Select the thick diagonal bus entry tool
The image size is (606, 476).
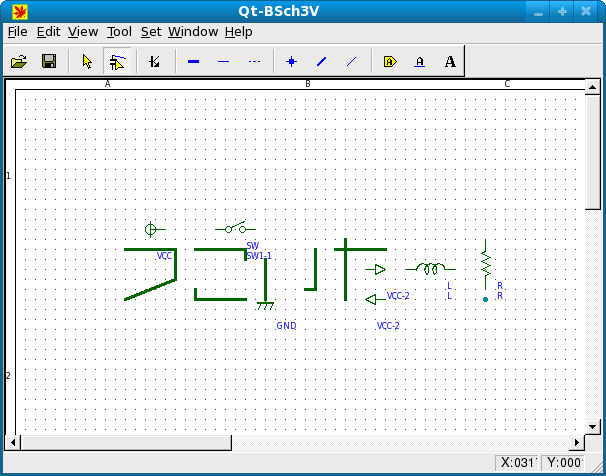(321, 62)
